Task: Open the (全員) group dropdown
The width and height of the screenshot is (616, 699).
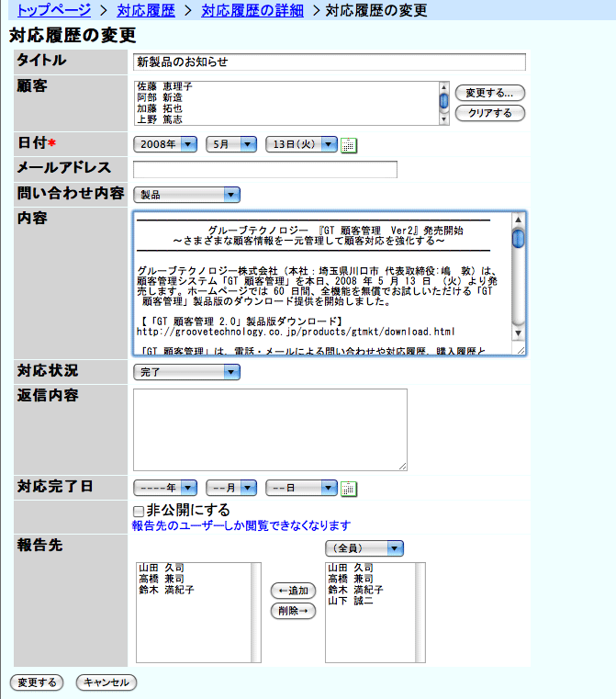Action: 364,548
